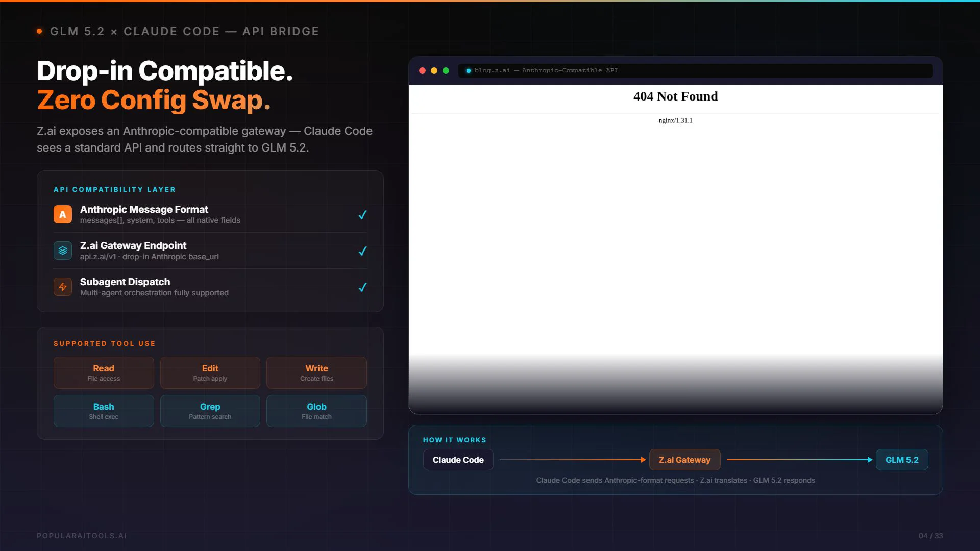Click the 'Z.ai Gateway Endpoint' row title
This screenshot has width=980, height=551.
[133, 245]
